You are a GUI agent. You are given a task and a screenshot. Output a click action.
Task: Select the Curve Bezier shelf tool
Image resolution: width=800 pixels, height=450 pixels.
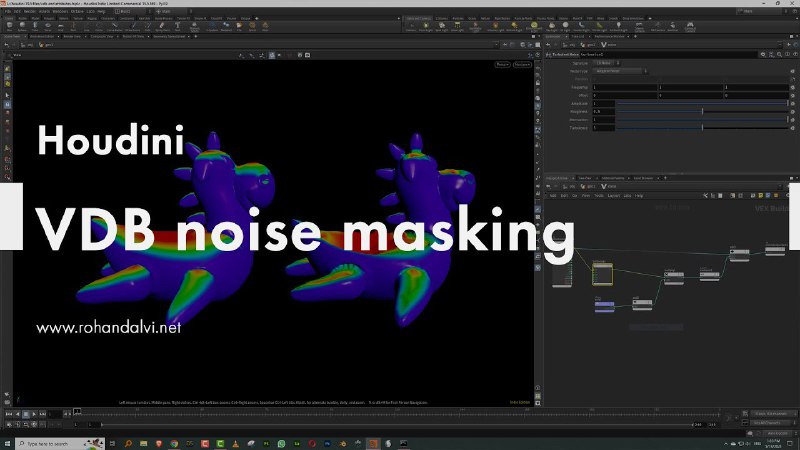point(115,26)
